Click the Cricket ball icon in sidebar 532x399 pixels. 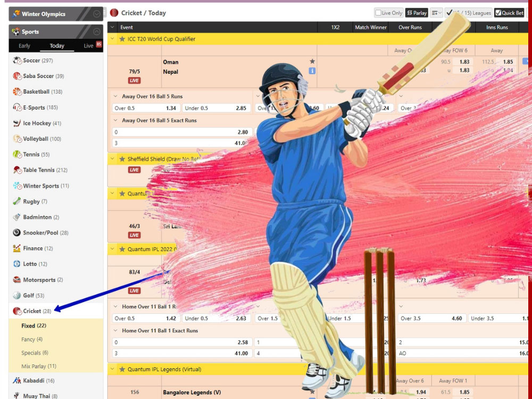(17, 311)
